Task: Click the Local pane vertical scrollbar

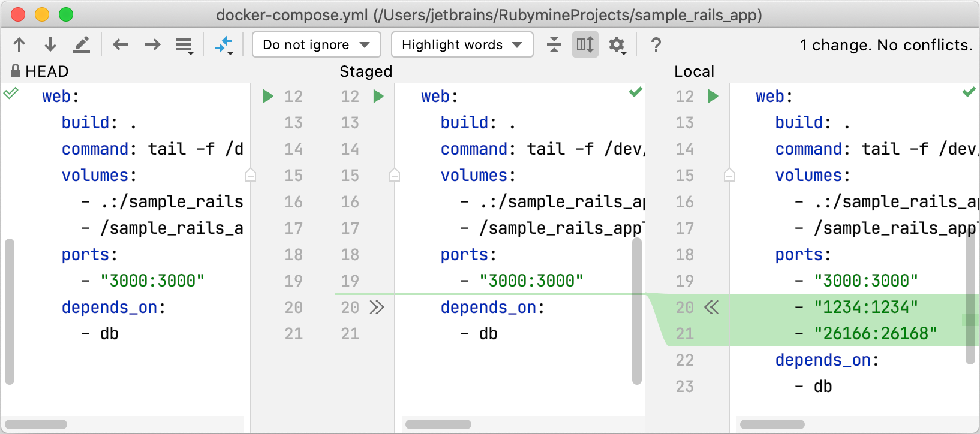Action: [970, 300]
